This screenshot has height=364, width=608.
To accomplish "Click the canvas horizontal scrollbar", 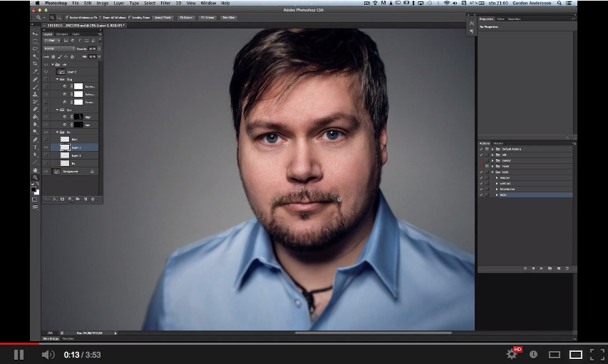I will pos(373,333).
